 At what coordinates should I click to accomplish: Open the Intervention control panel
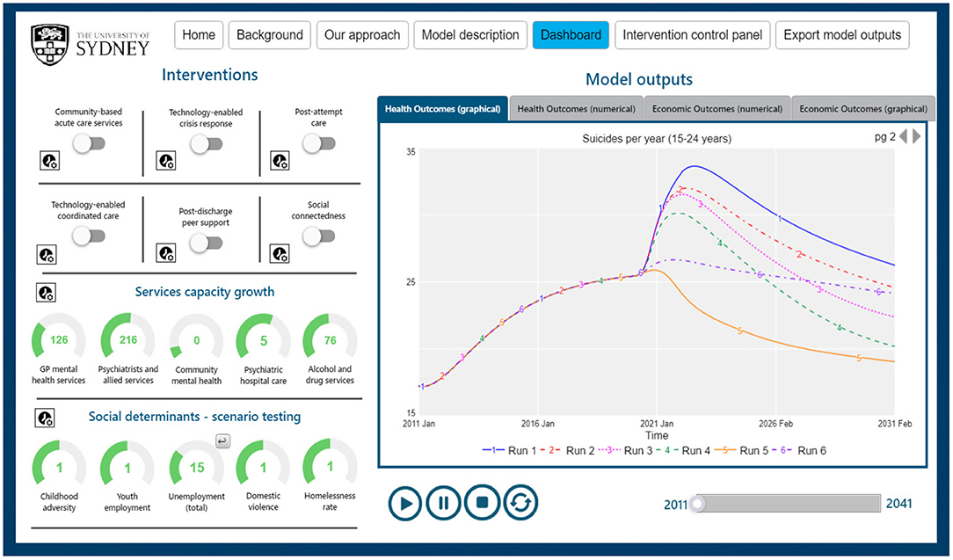(692, 35)
